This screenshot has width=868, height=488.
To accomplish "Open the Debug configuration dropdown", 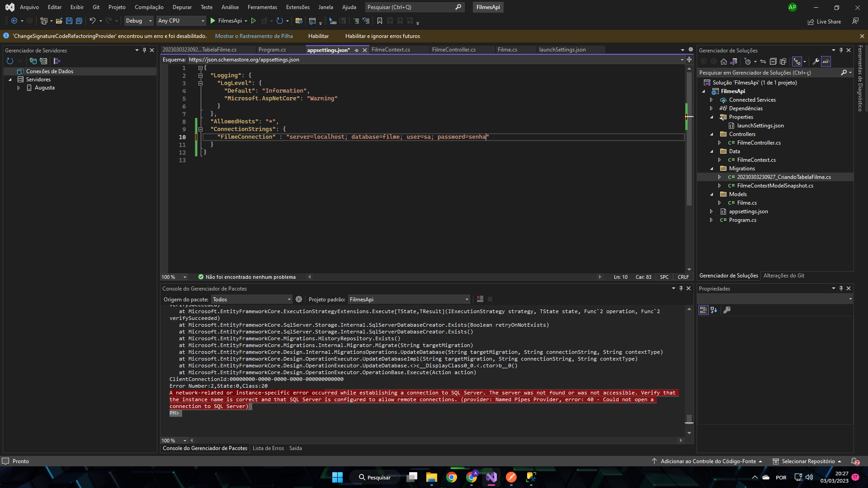I will [x=139, y=21].
